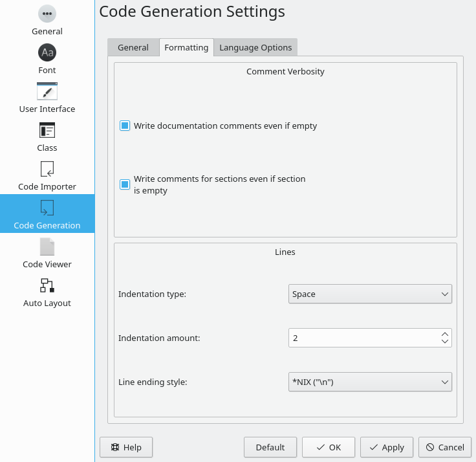Image resolution: width=476 pixels, height=462 pixels.
Task: Open the General settings page icon
Action: coord(47,14)
